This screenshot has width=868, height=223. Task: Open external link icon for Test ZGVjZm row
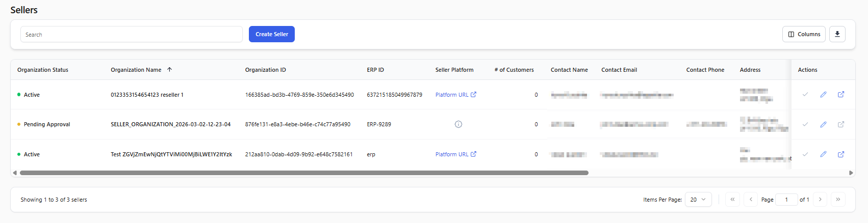click(x=841, y=154)
